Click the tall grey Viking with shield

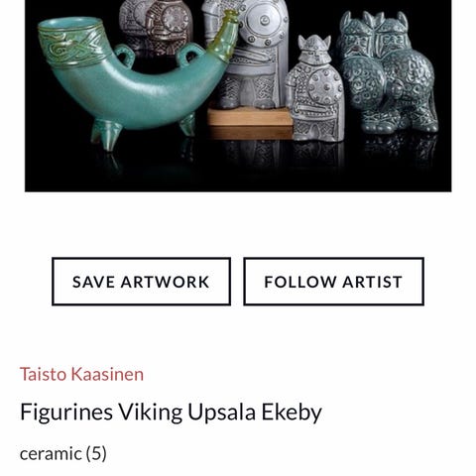(247, 53)
